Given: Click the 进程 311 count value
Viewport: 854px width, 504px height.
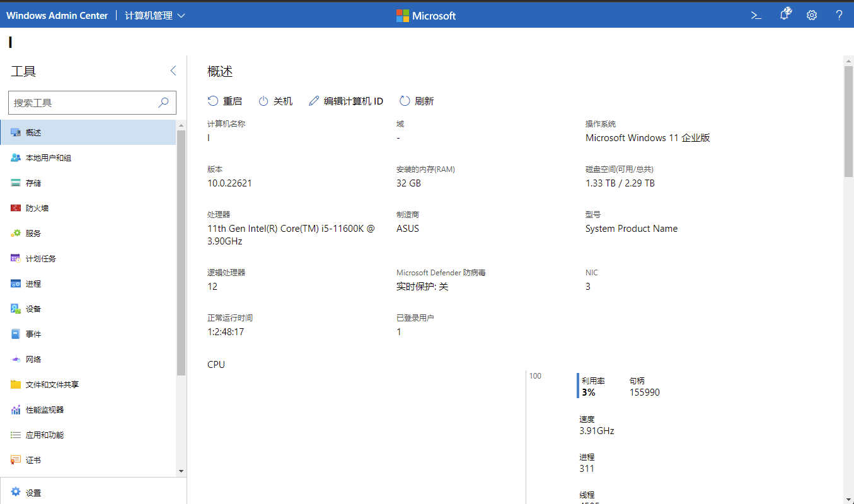Looking at the screenshot, I should (x=587, y=469).
